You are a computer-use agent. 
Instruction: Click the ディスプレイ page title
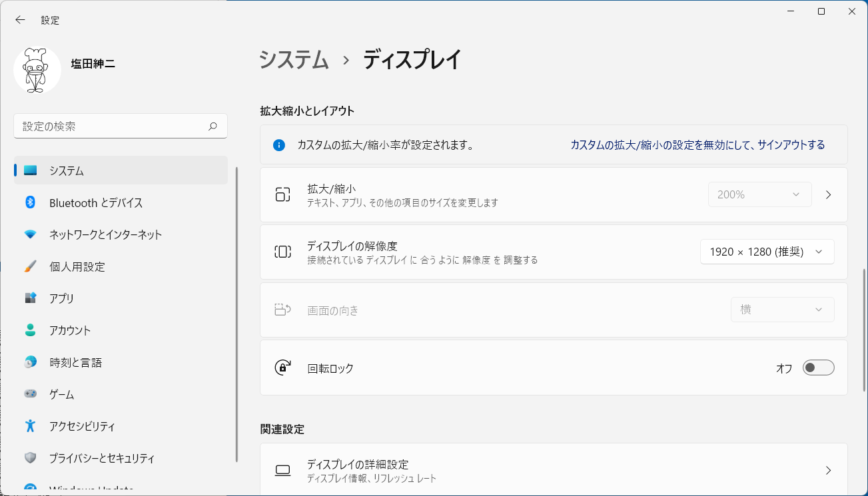(412, 60)
